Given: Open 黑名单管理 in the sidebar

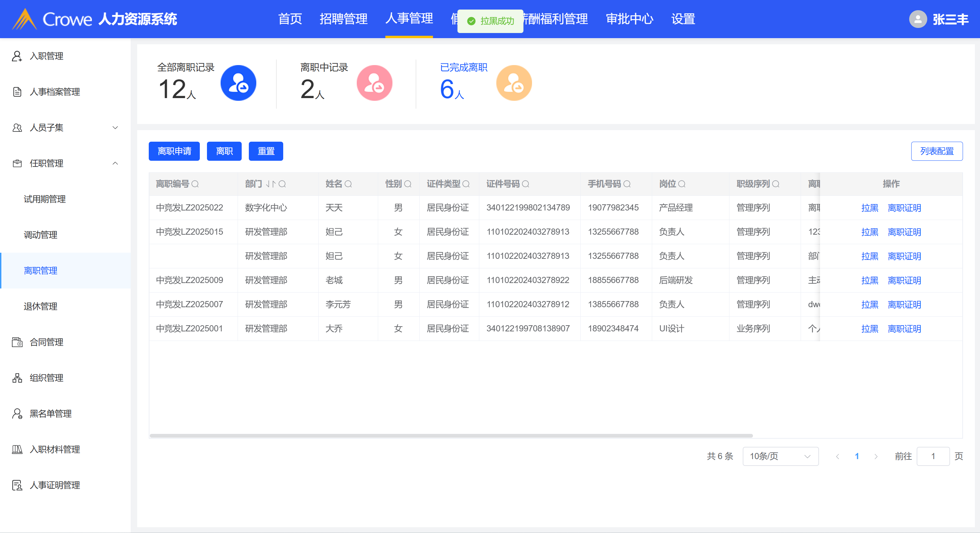Looking at the screenshot, I should [51, 413].
